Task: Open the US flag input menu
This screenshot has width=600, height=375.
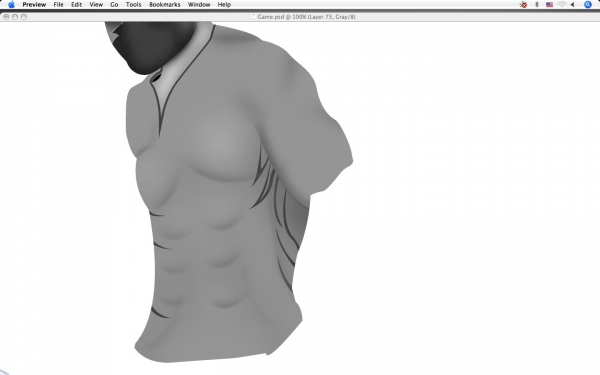Action: (549, 5)
